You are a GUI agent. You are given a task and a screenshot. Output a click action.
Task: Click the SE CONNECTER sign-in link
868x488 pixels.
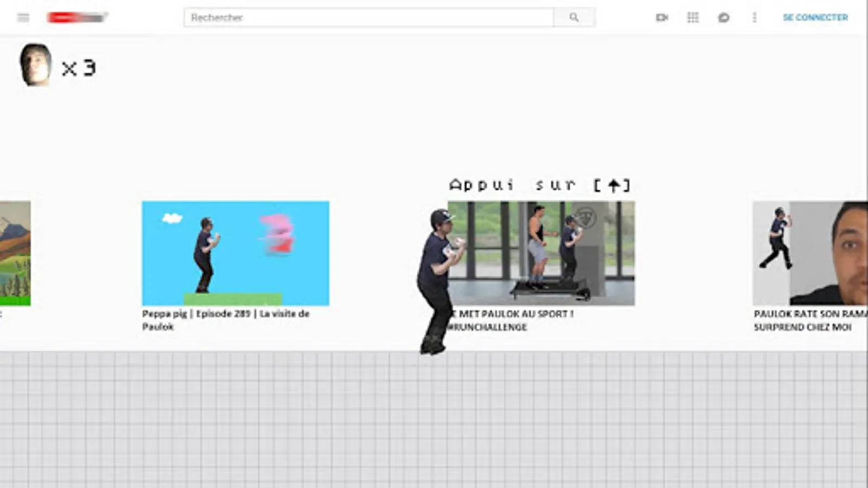pos(815,17)
